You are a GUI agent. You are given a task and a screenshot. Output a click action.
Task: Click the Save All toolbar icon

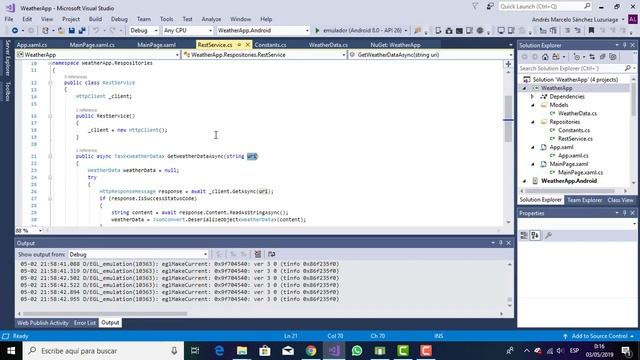tap(82, 31)
